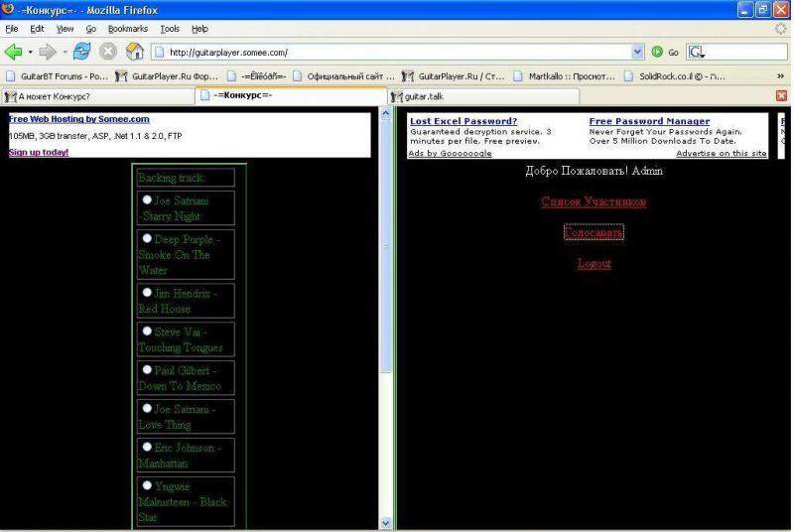Viewport: 794px width, 532px height.
Task: Select the Steve Vai - Touching Tongues radio
Action: tap(147, 332)
